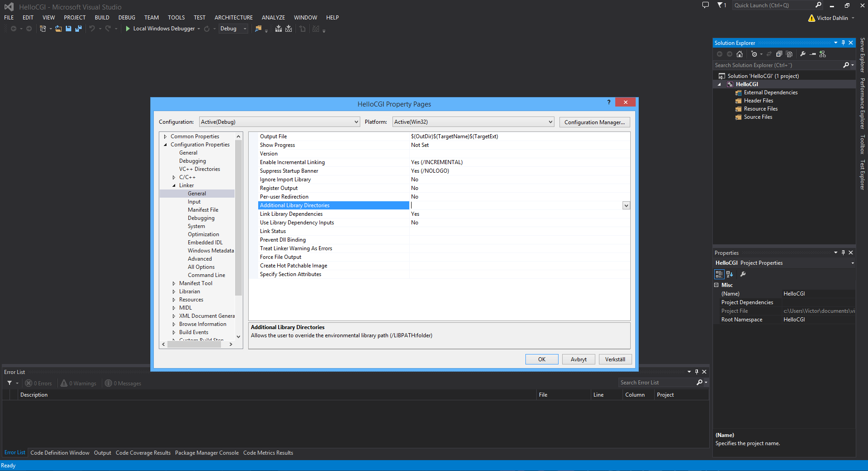Toggle the 0 Warnings filter in Error List
This screenshot has height=471, width=868.
78,384
